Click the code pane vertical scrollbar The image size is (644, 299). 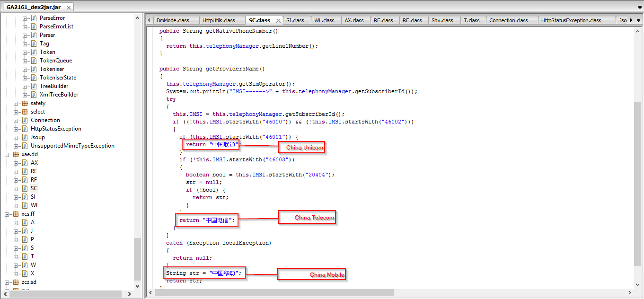coord(638,180)
